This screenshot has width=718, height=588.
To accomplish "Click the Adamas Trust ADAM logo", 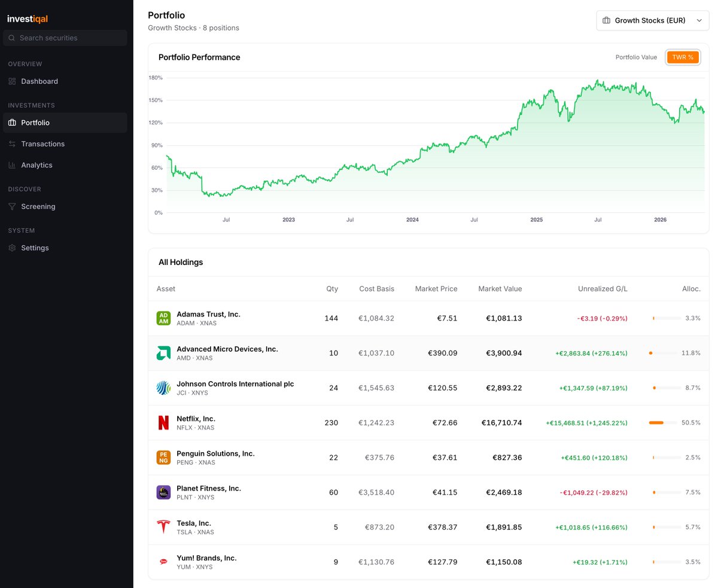I will pos(163,318).
